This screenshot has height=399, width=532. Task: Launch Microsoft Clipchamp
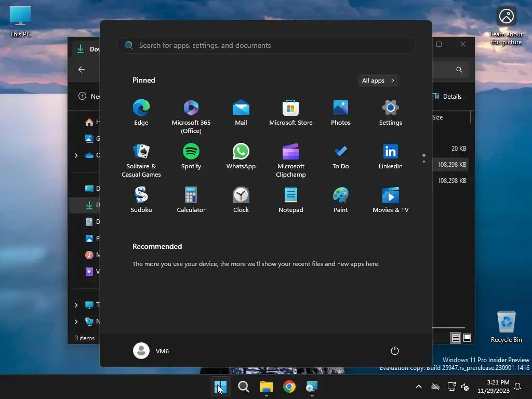pos(291,161)
